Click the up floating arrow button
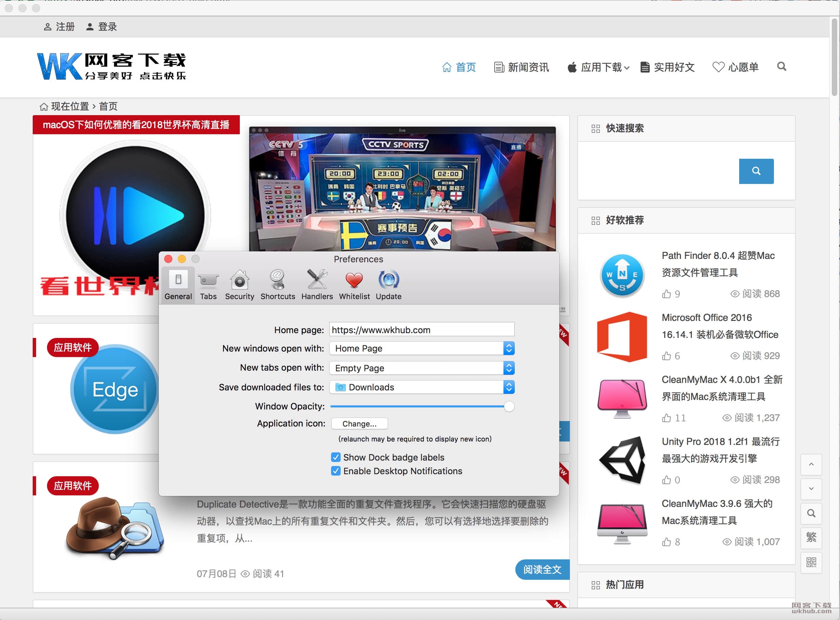The width and height of the screenshot is (840, 620). point(811,464)
